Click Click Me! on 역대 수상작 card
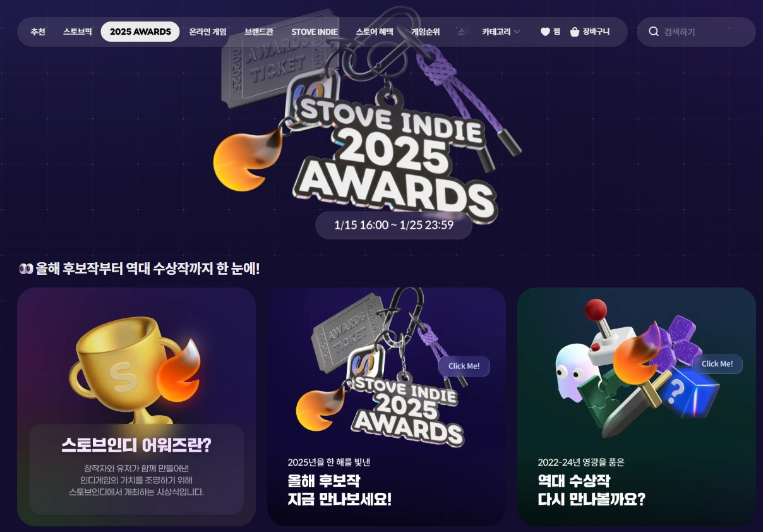The width and height of the screenshot is (763, 532). [718, 363]
